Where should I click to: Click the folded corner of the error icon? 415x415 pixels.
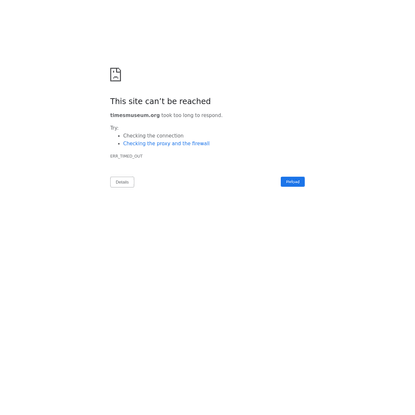click(x=119, y=70)
